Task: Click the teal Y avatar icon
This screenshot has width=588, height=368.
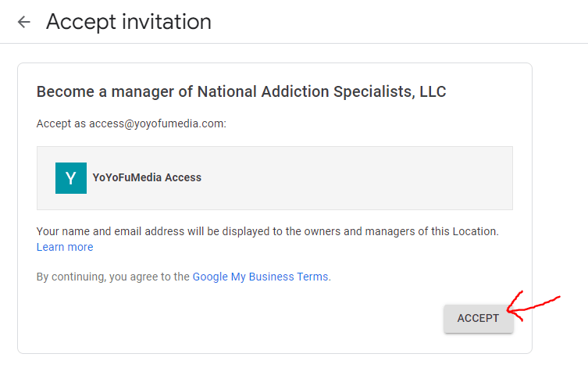Action: click(x=71, y=178)
